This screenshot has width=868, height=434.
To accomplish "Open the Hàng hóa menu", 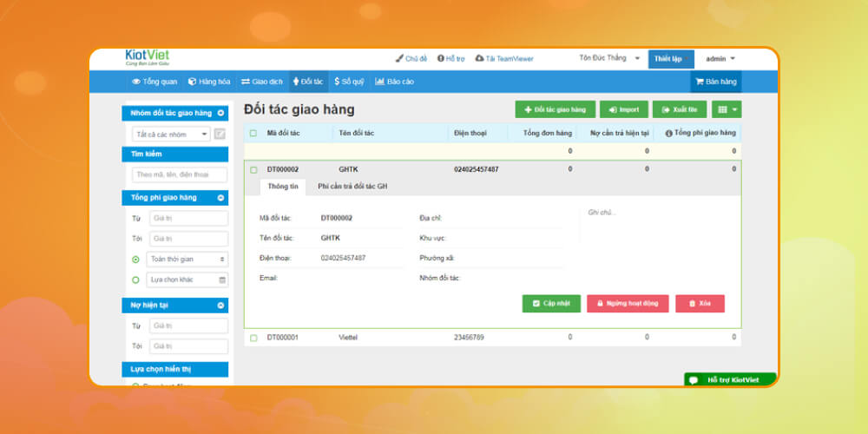I will click(x=209, y=82).
